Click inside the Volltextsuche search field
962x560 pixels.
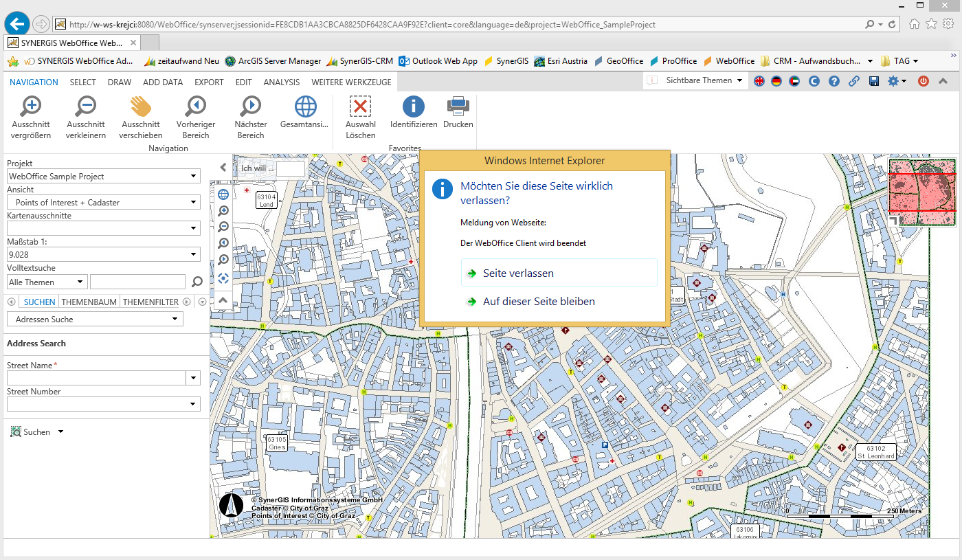click(137, 282)
